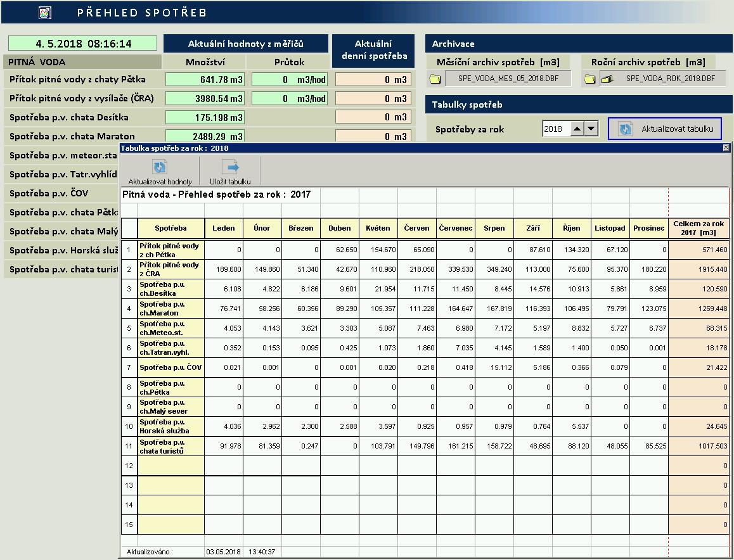Select the Srpen cell for Přítok z ČRA

(x=494, y=269)
